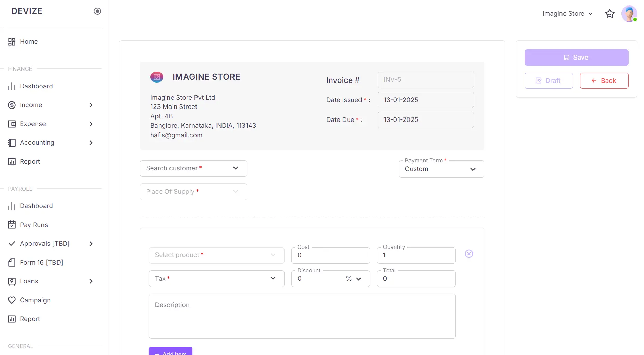Viewport: 644px width, 355px height.
Task: Open the Imagine Store organization dropdown
Action: [x=568, y=14]
